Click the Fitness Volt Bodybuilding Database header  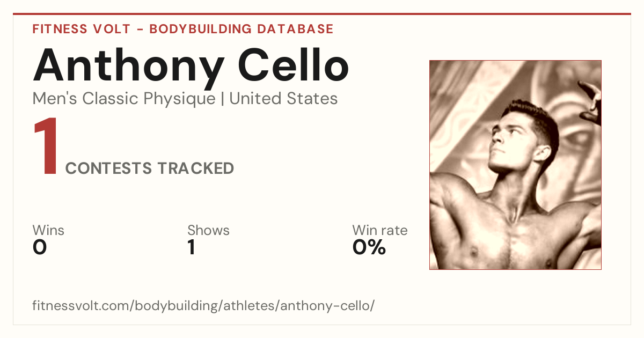click(x=183, y=29)
